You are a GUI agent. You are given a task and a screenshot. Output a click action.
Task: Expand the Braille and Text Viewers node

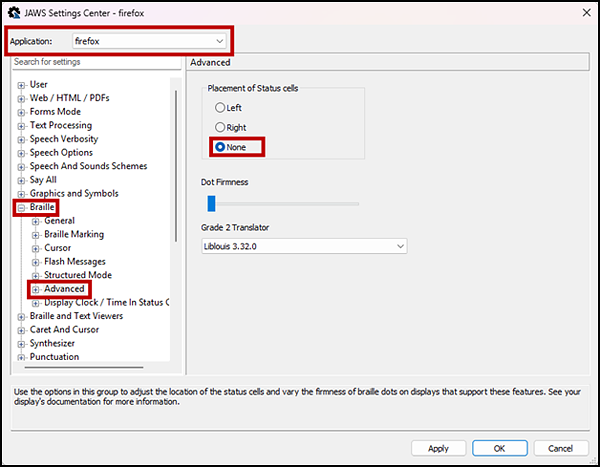point(21,317)
